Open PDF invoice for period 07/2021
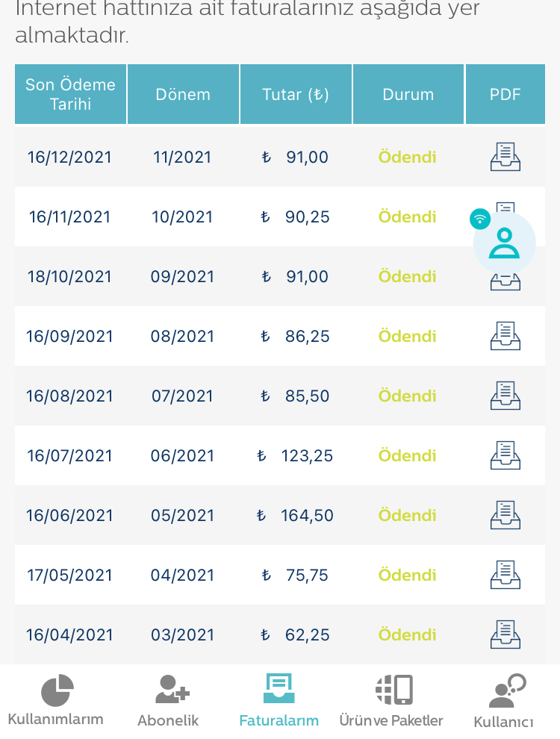Viewport: 560px width, 739px height. click(x=505, y=396)
